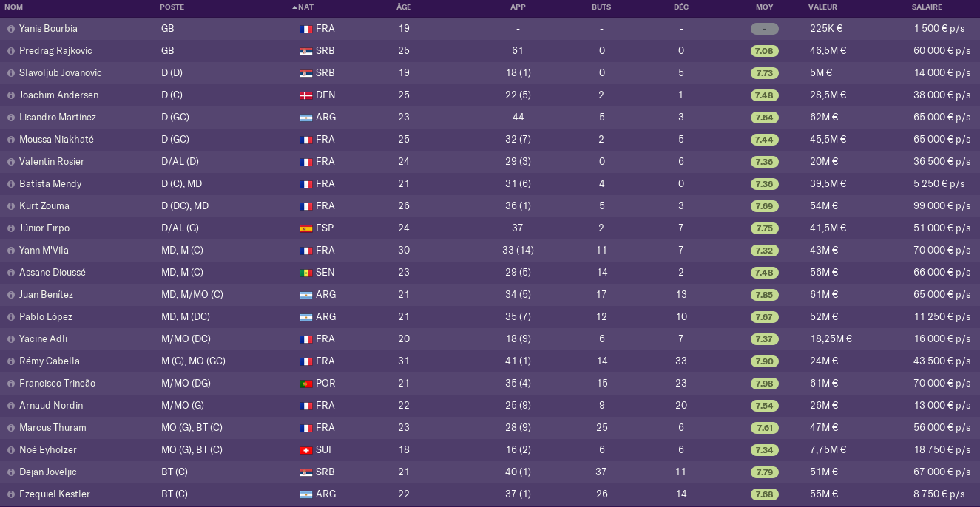Click Switzerland flag for Noé Eyholzer
The image size is (980, 507).
point(305,450)
